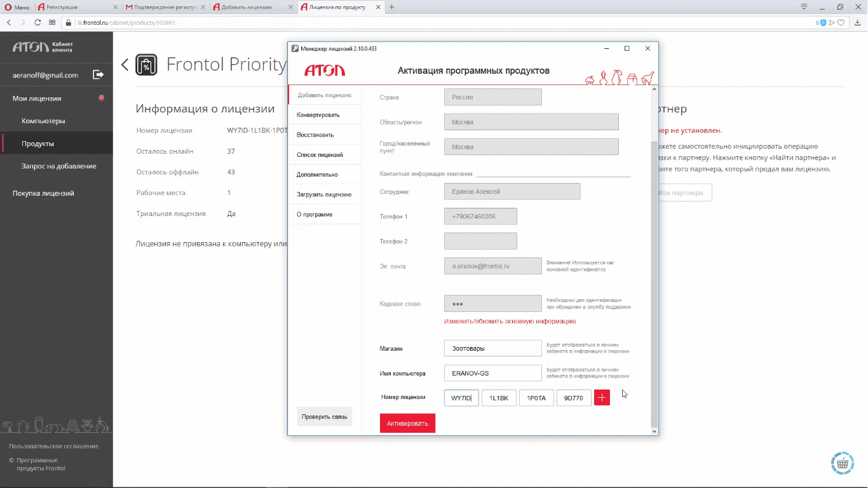Click the Изменить/обновить основную информацию link
This screenshot has height=488, width=868.
[510, 322]
